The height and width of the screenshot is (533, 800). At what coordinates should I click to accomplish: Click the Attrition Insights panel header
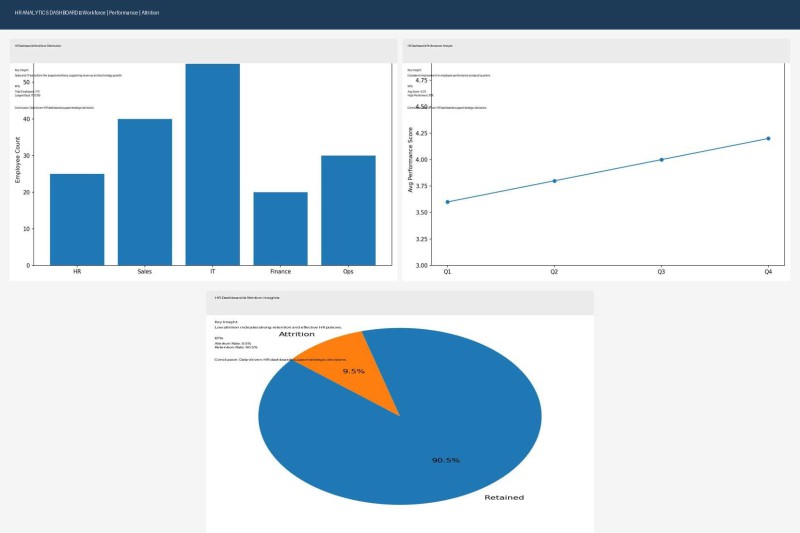click(247, 298)
